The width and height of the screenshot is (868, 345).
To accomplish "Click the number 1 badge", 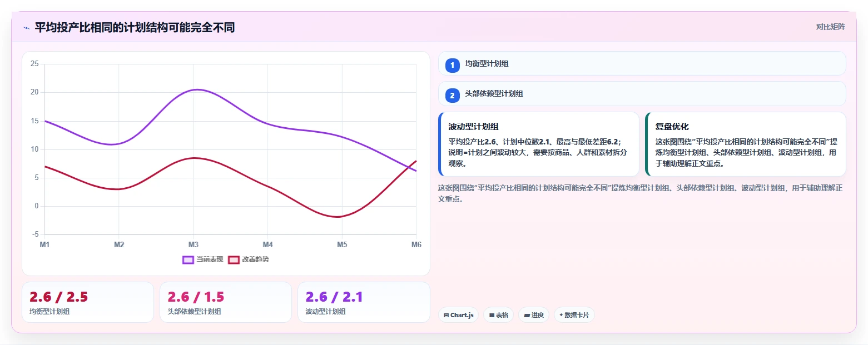I will point(452,65).
